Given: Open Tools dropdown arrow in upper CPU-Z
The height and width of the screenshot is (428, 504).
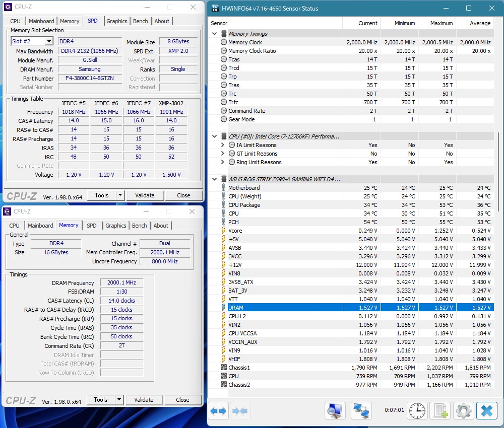Looking at the screenshot, I should click(x=120, y=195).
